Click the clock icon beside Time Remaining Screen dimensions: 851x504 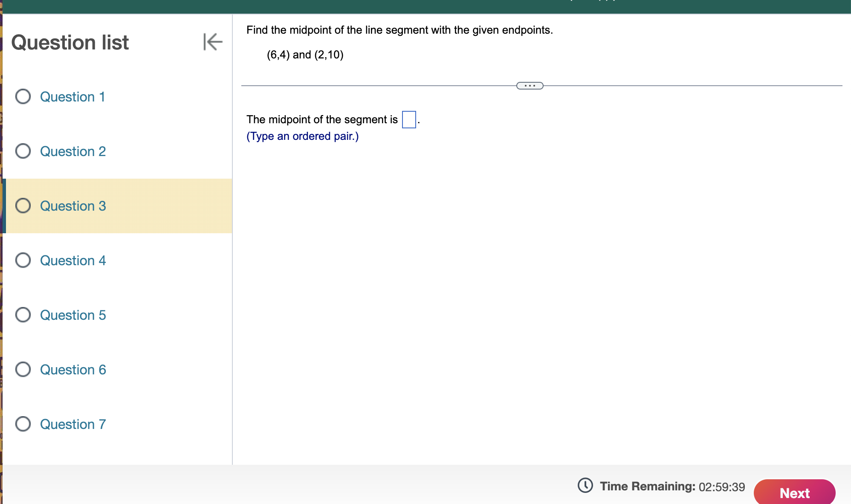click(x=585, y=485)
